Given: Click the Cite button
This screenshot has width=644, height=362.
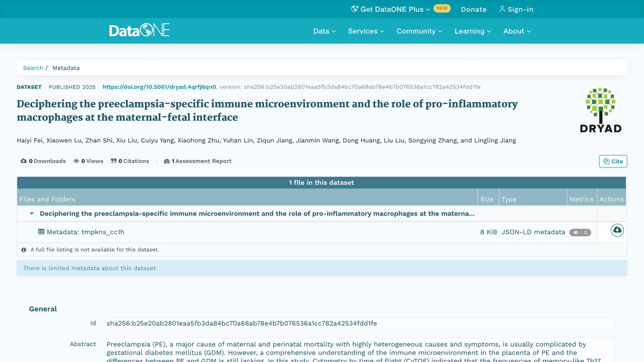Looking at the screenshot, I should 613,161.
